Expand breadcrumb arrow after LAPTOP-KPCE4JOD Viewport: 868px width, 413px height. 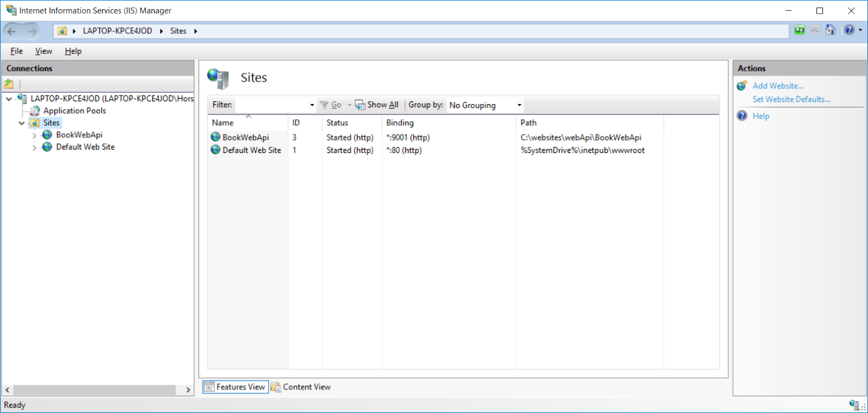click(161, 31)
